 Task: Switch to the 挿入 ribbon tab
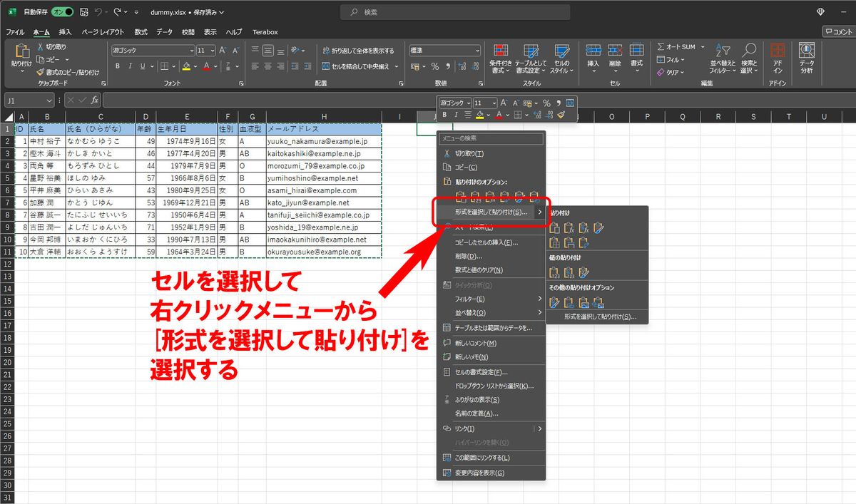pos(65,32)
